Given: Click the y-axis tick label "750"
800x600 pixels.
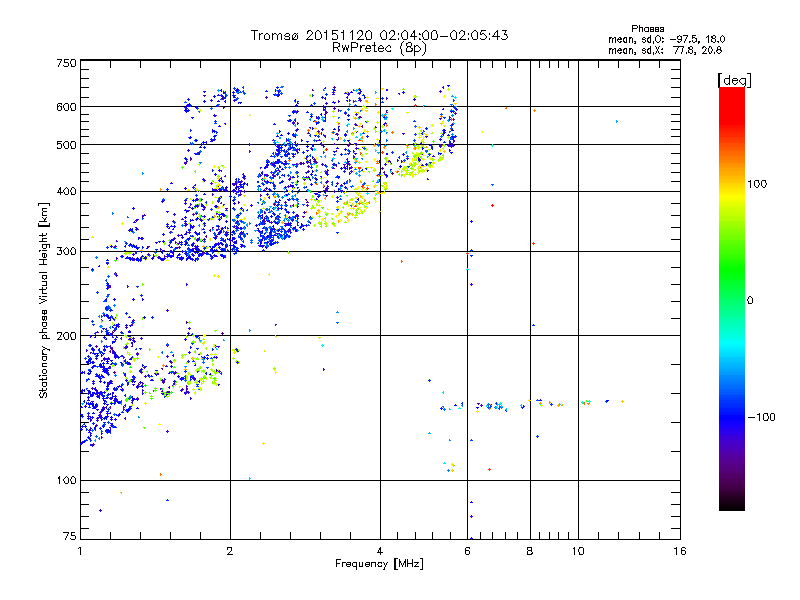Looking at the screenshot, I should tap(66, 63).
